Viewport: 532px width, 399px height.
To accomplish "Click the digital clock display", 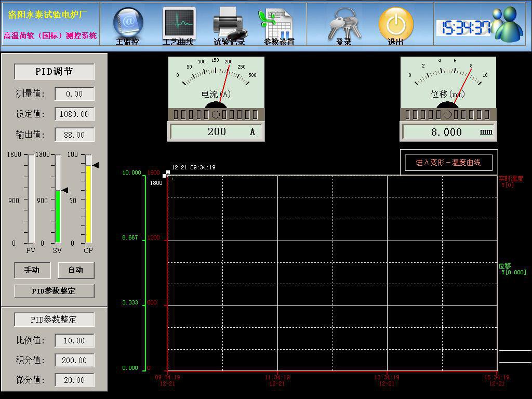I will point(463,28).
